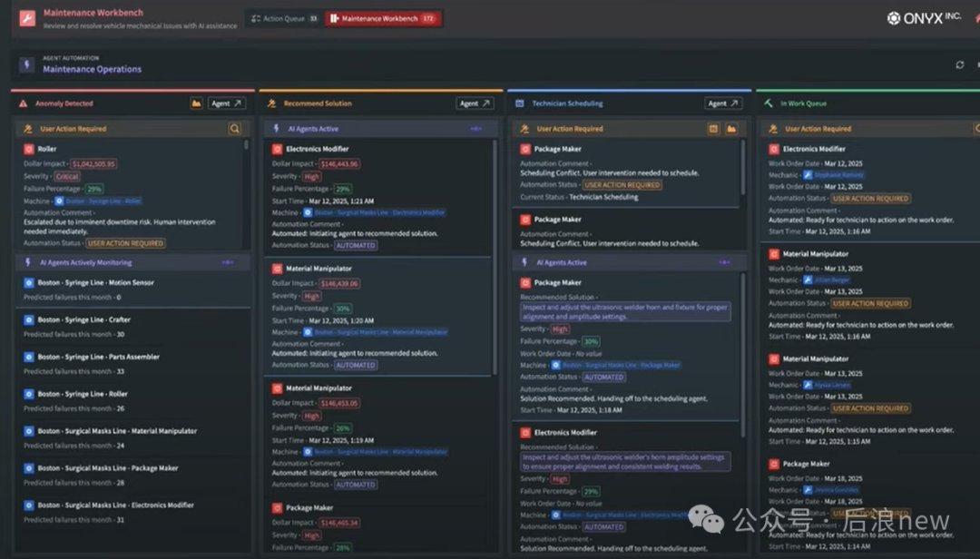Click chart icon beside calendar in Technician Scheduling

730,129
